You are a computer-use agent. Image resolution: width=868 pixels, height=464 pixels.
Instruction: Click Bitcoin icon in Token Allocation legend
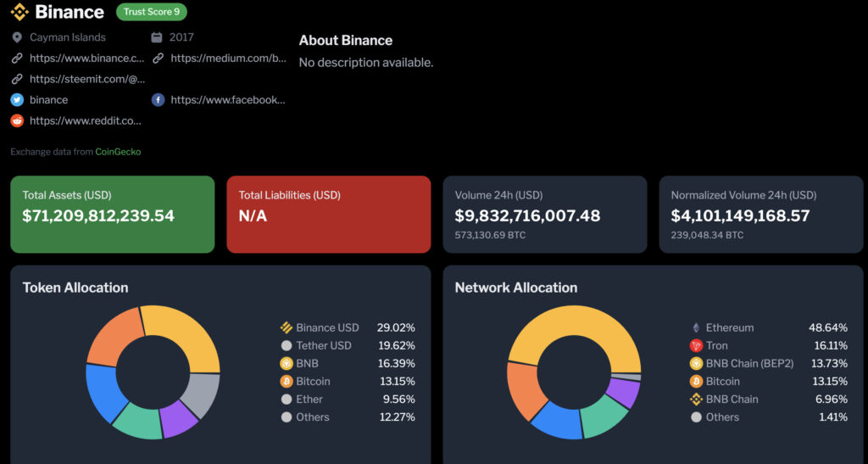click(x=287, y=381)
